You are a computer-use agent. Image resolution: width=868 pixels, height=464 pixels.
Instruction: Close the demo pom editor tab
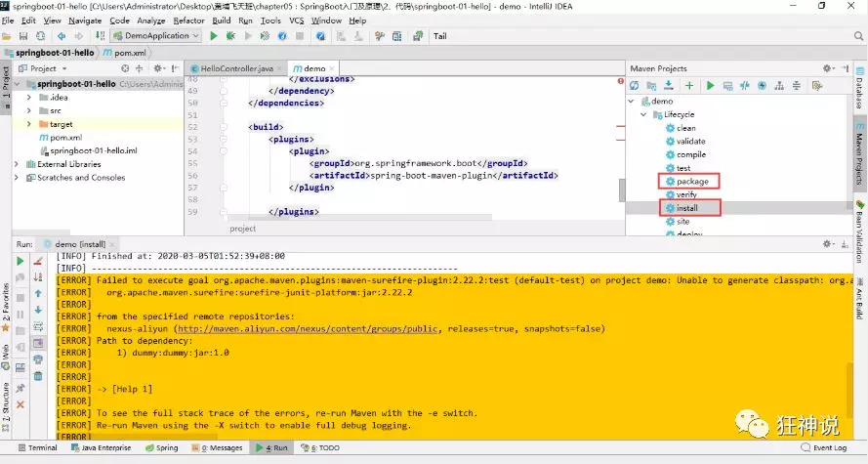pyautogui.click(x=334, y=69)
